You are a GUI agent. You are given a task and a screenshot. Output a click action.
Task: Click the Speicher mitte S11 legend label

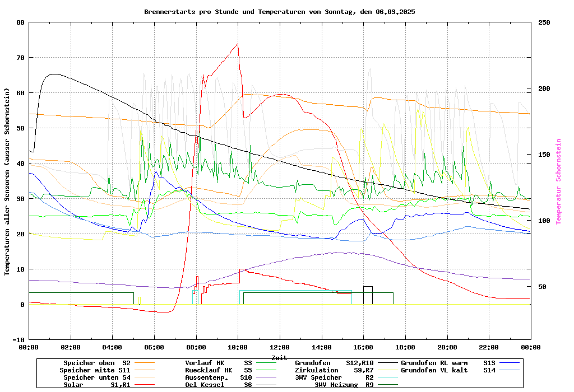(95, 370)
